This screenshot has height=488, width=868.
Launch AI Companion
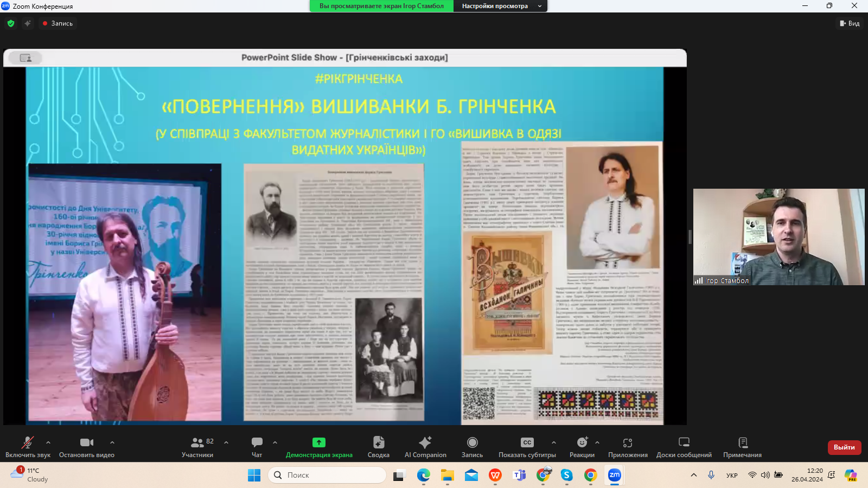(x=425, y=447)
